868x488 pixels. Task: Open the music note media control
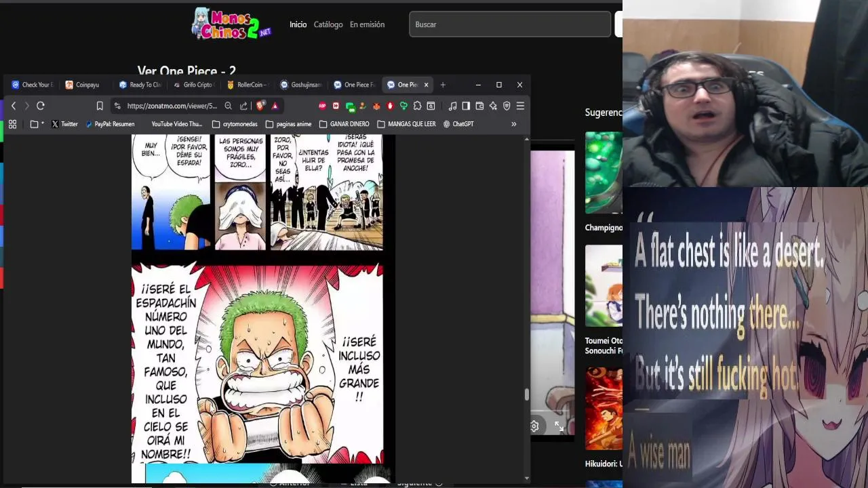click(452, 106)
